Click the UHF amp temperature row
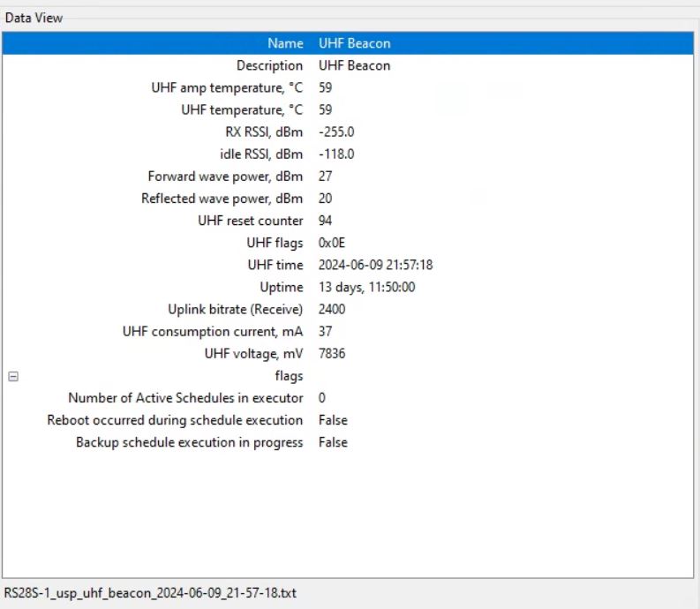Viewport: 700px width, 609px height. pos(227,87)
